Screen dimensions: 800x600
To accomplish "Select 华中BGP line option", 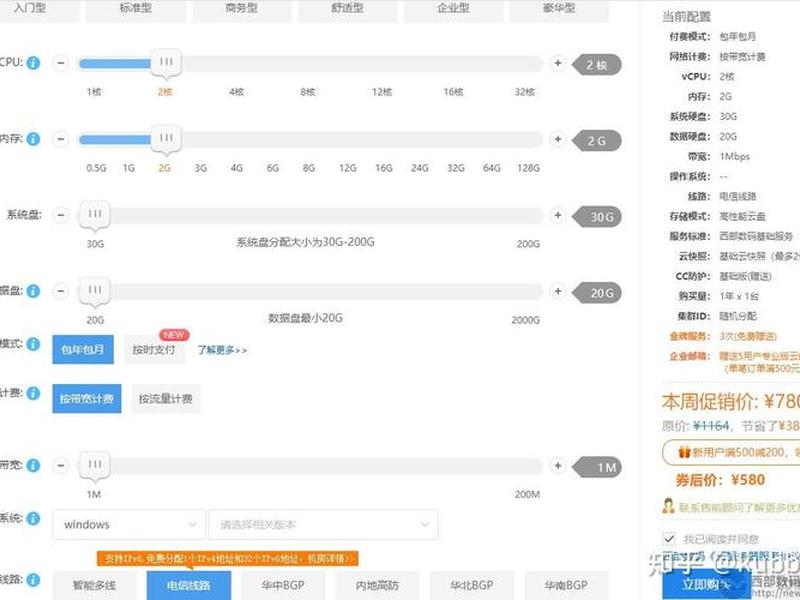I will point(283,585).
